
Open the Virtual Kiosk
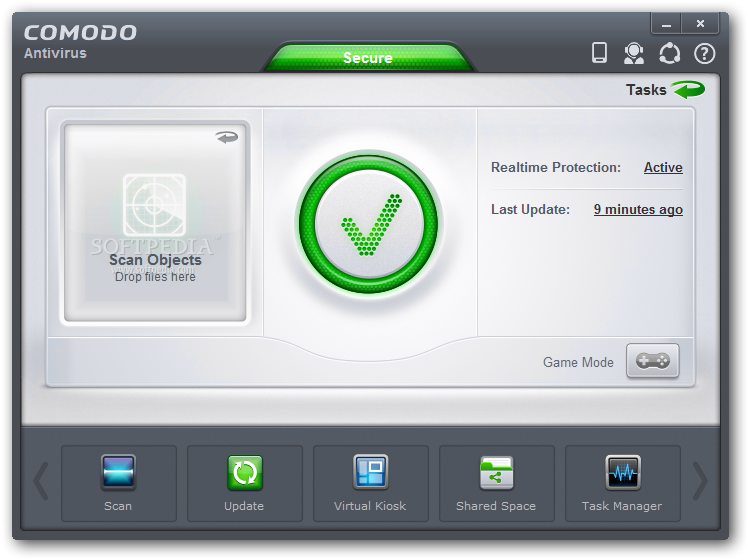[371, 483]
